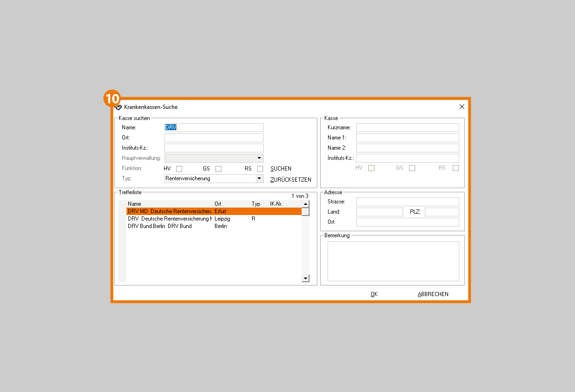This screenshot has width=575, height=392.
Task: Cancel via the ABBRECHEN button
Action: pos(433,294)
